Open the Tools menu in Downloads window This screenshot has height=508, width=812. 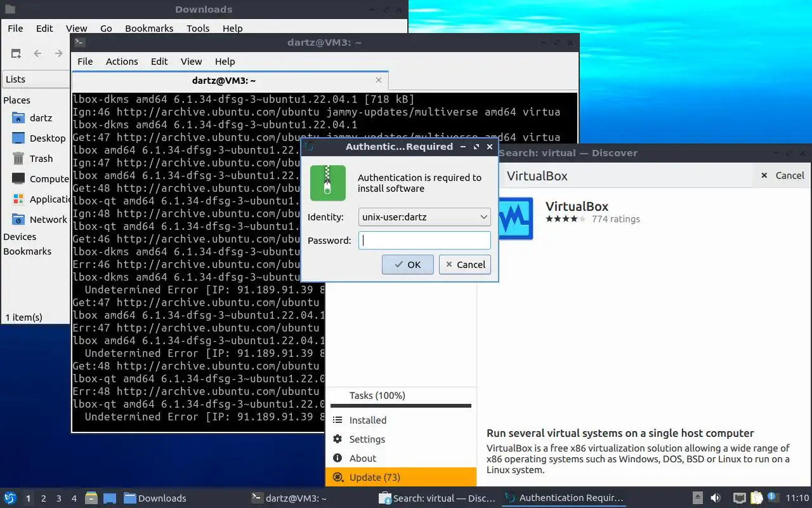198,28
